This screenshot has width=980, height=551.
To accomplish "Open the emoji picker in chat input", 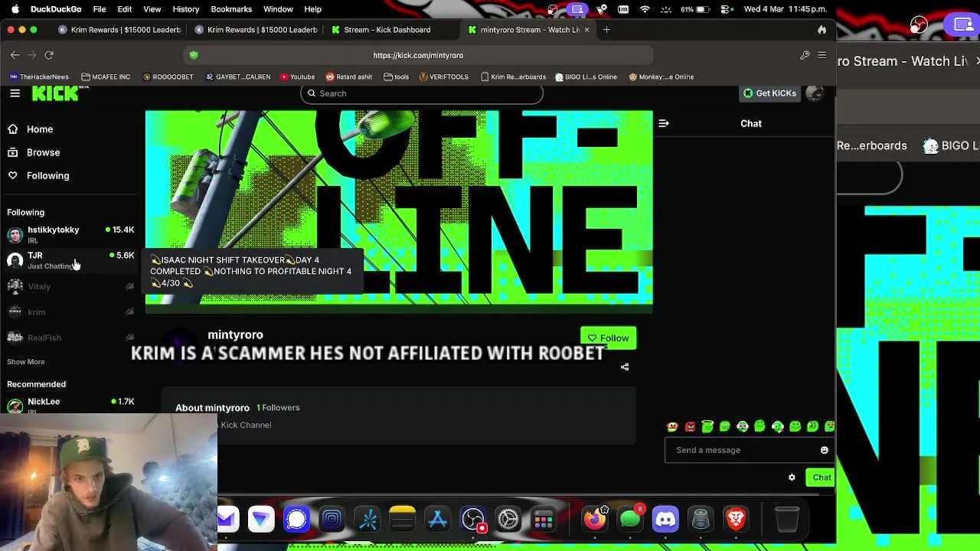I will point(825,450).
